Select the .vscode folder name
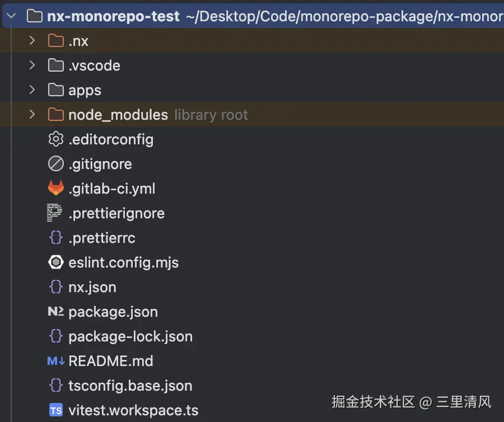504x422 pixels. [95, 65]
